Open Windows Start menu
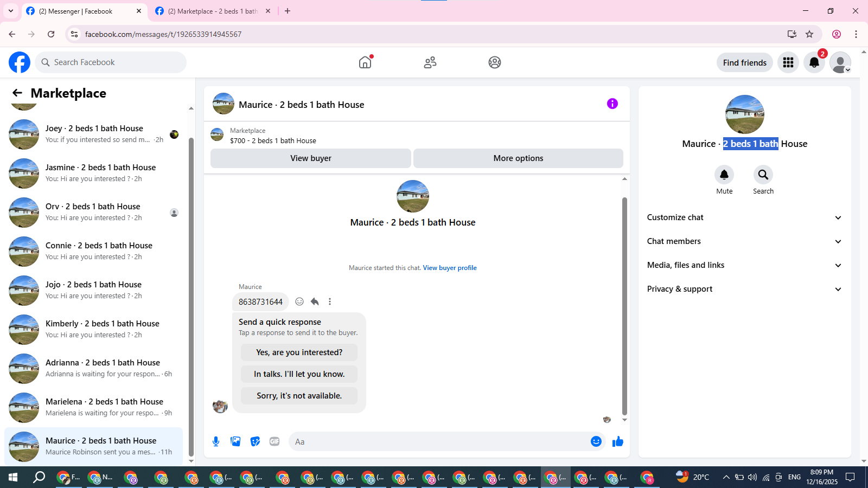The width and height of the screenshot is (868, 488). click(13, 477)
